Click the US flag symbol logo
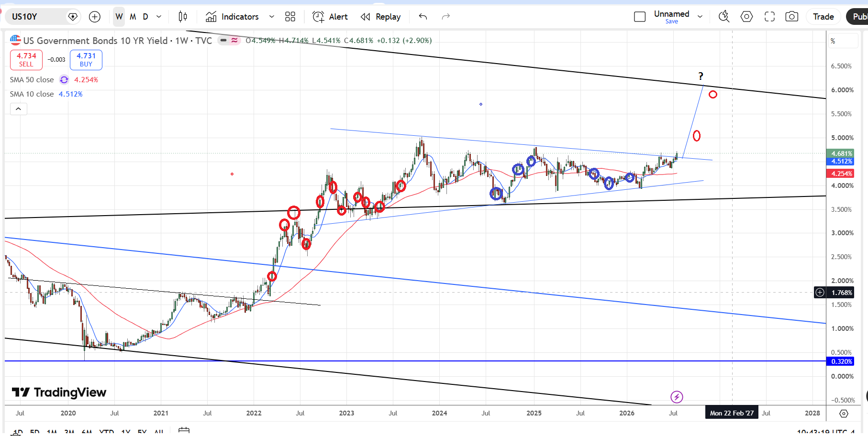This screenshot has width=868, height=436. tap(15, 40)
